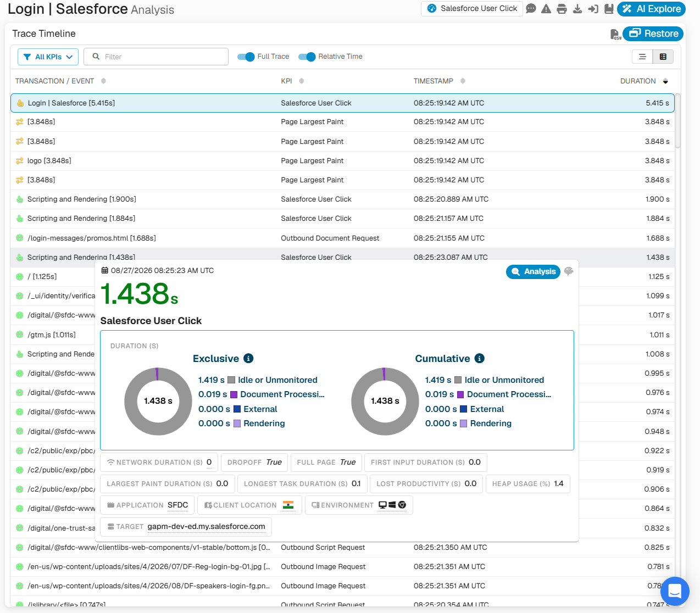Click the calendar icon beside the popup date
The image size is (700, 613).
point(105,270)
